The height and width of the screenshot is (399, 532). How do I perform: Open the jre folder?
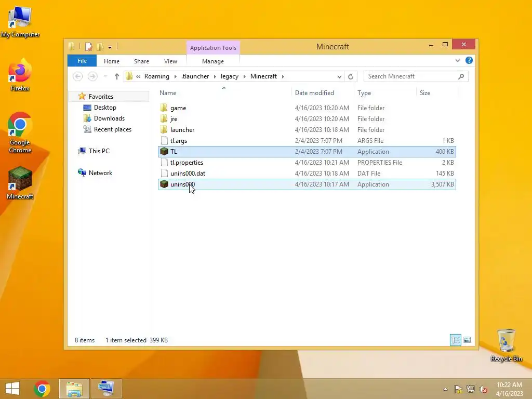click(307, 119)
